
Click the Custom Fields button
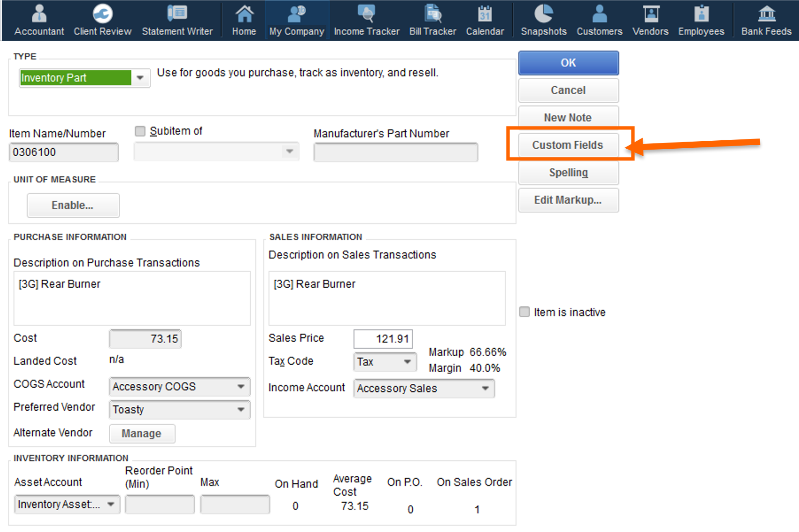[x=568, y=145]
